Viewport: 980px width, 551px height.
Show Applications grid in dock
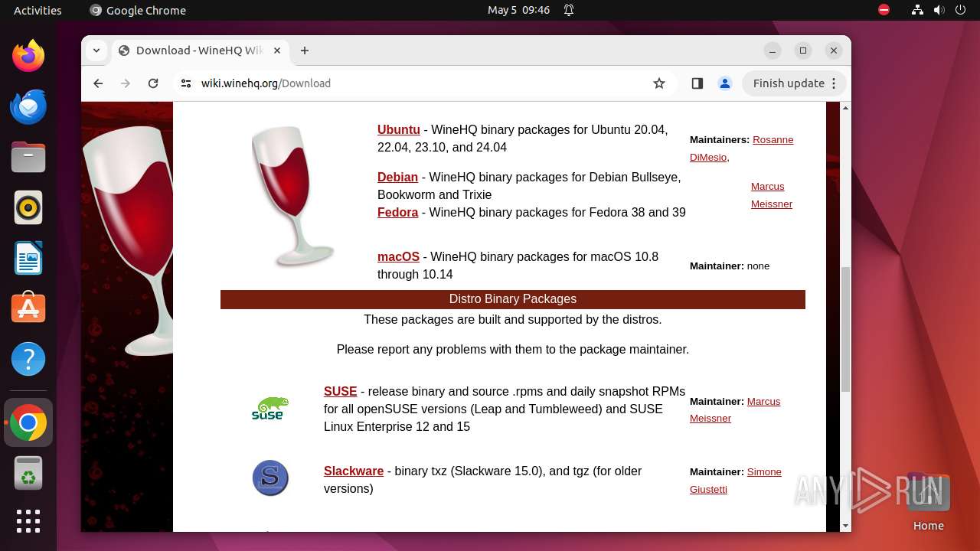[x=28, y=521]
